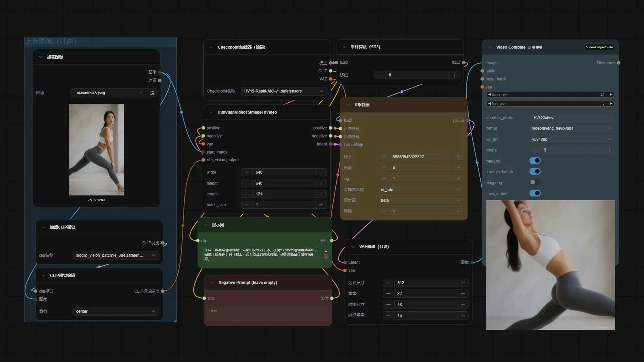Disable the megabit toggle

(x=535, y=161)
